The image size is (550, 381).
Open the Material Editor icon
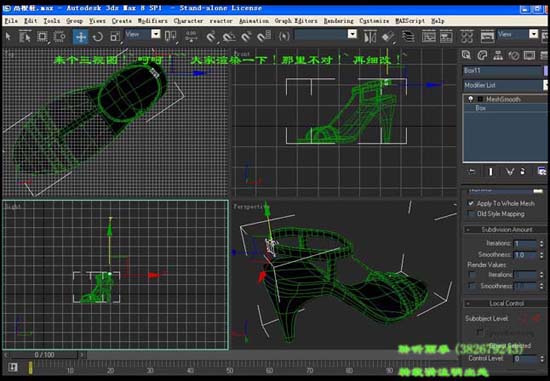coord(467,36)
